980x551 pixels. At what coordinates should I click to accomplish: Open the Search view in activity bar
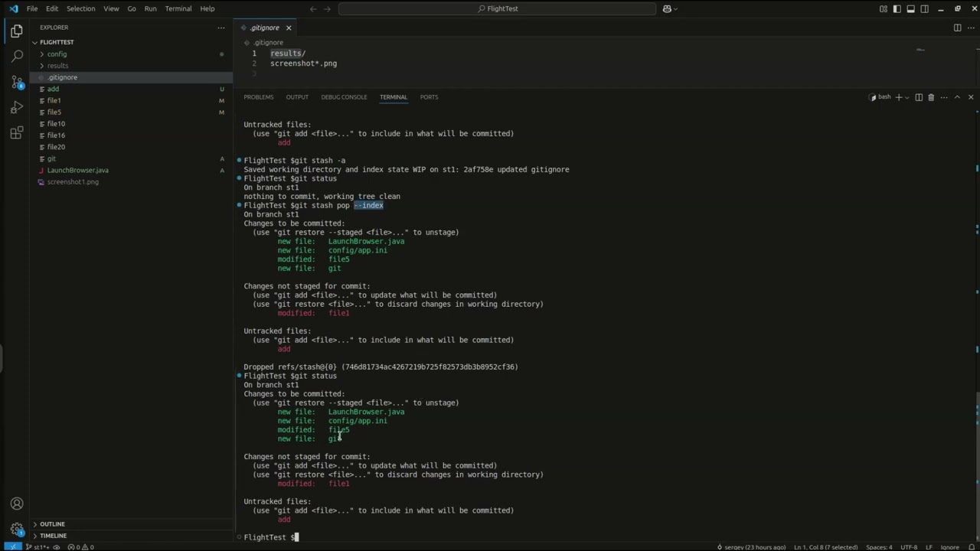click(x=17, y=57)
